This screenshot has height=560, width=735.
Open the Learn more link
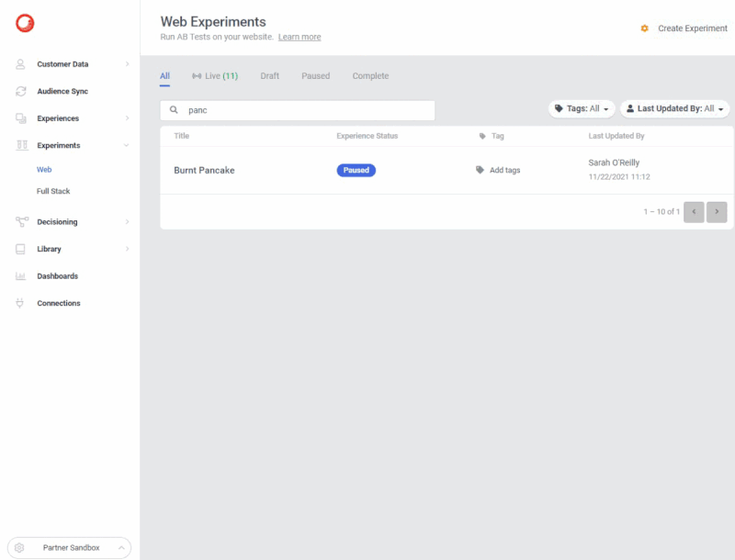point(300,38)
